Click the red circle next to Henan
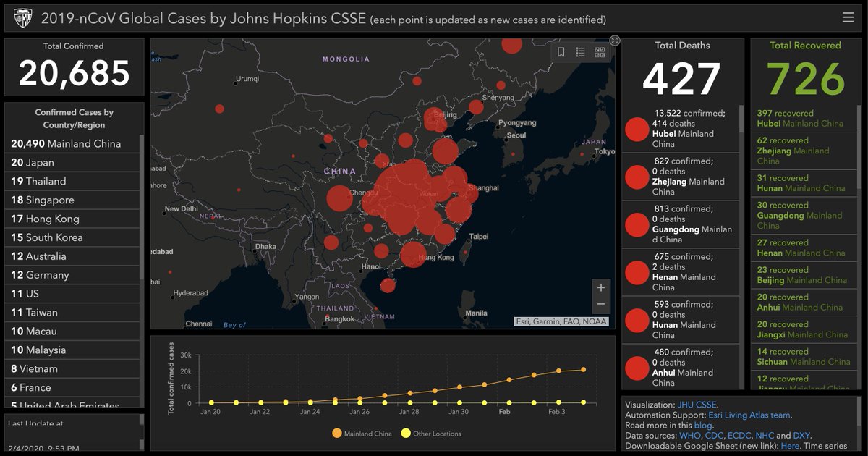This screenshot has width=868, height=456. click(x=637, y=272)
